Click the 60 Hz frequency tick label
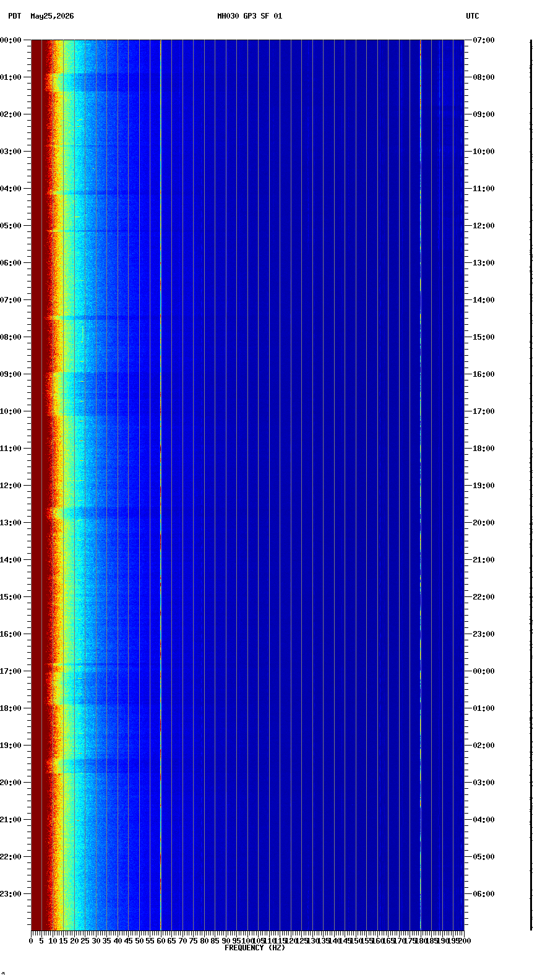Screen dimensions: 558x980 (161, 941)
